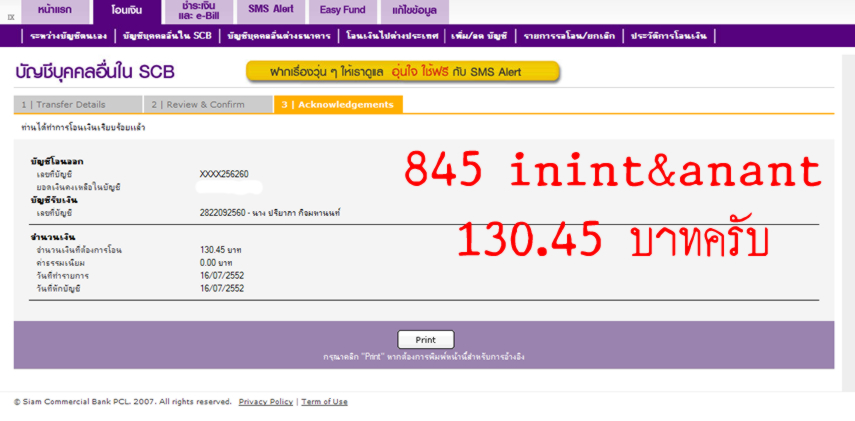Choose รายการรอโอน/ยกเลิก submenu item

[569, 37]
